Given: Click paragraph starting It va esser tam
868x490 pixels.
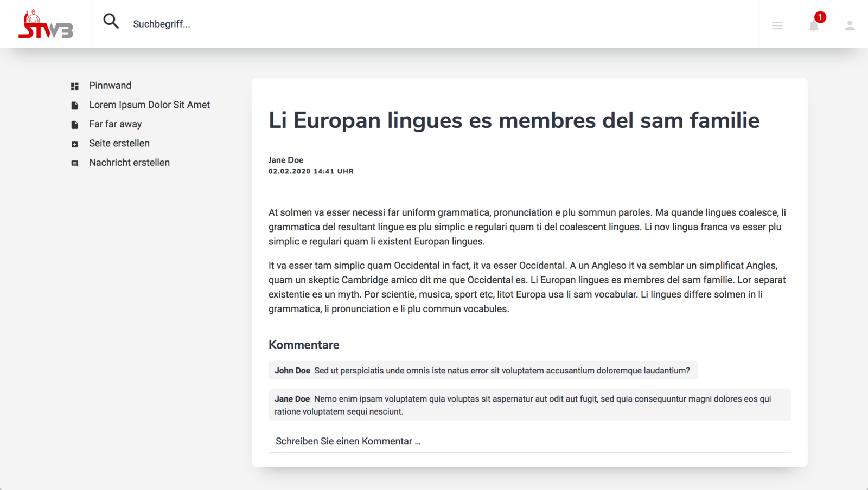Looking at the screenshot, I should (527, 287).
